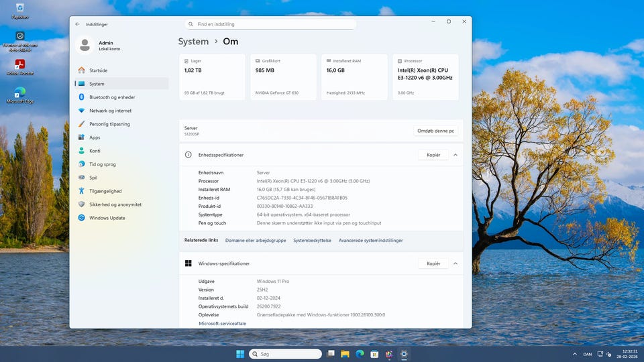The image size is (644, 362).
Task: Open Avancerede systemindstillinger link
Action: pos(370,240)
